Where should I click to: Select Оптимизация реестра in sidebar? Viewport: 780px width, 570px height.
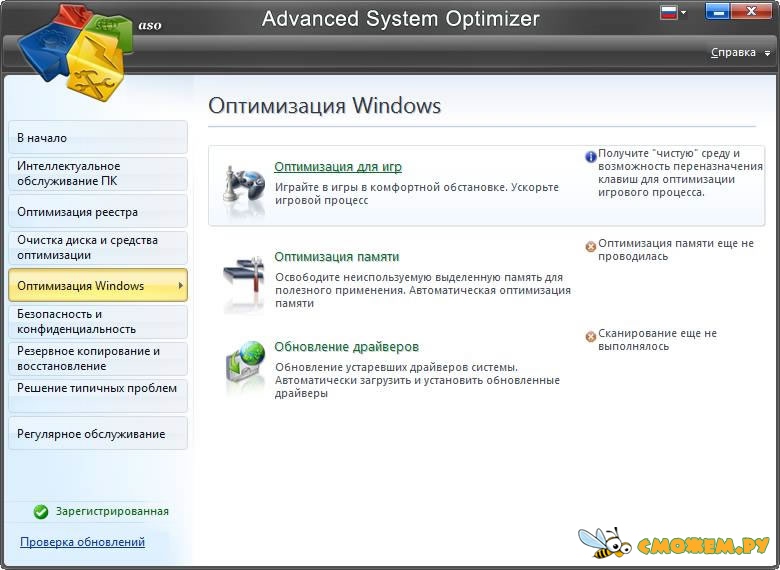98,211
